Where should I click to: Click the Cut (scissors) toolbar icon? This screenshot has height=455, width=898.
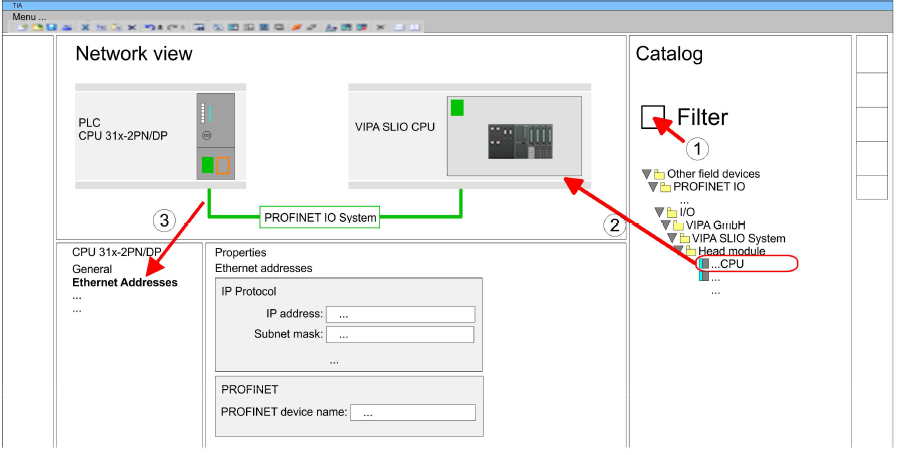click(85, 27)
